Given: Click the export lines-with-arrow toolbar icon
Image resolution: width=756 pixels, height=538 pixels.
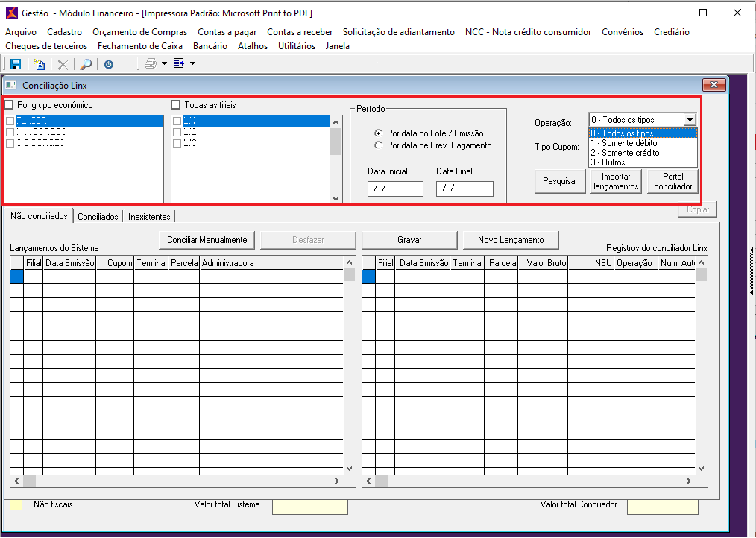Looking at the screenshot, I should click(x=179, y=64).
